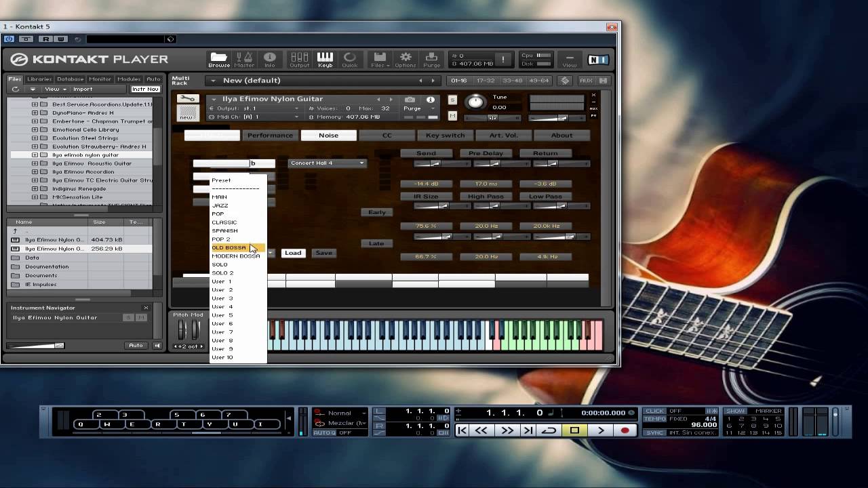The image size is (868, 488).
Task: Toggle the Solo 'S' button
Action: [452, 100]
